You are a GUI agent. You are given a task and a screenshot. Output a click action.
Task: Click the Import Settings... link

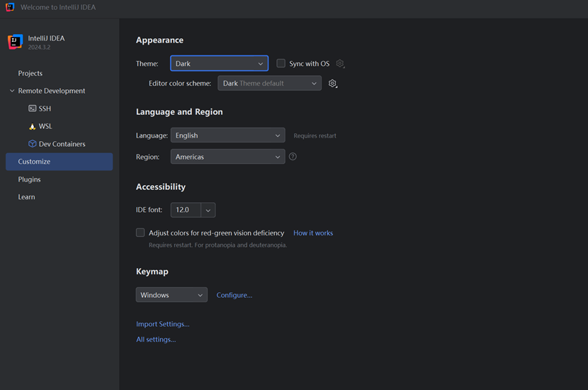(163, 324)
